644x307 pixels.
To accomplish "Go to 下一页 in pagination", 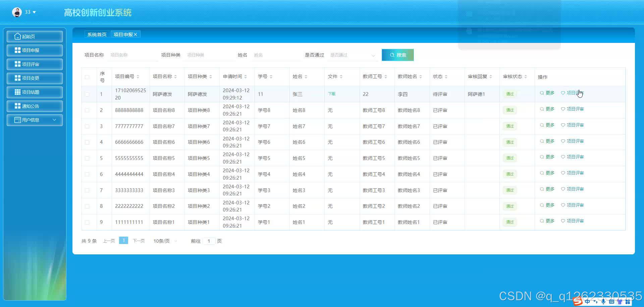I will pos(139,241).
